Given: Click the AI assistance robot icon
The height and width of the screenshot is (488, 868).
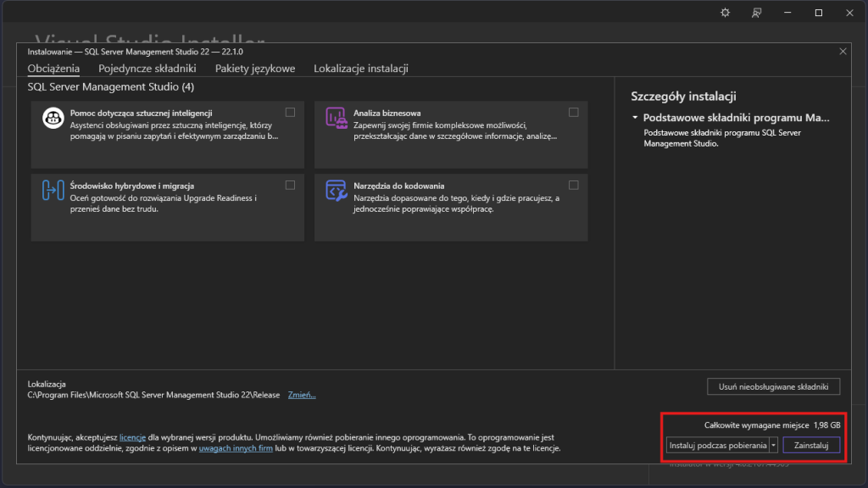Looking at the screenshot, I should coord(53,119).
